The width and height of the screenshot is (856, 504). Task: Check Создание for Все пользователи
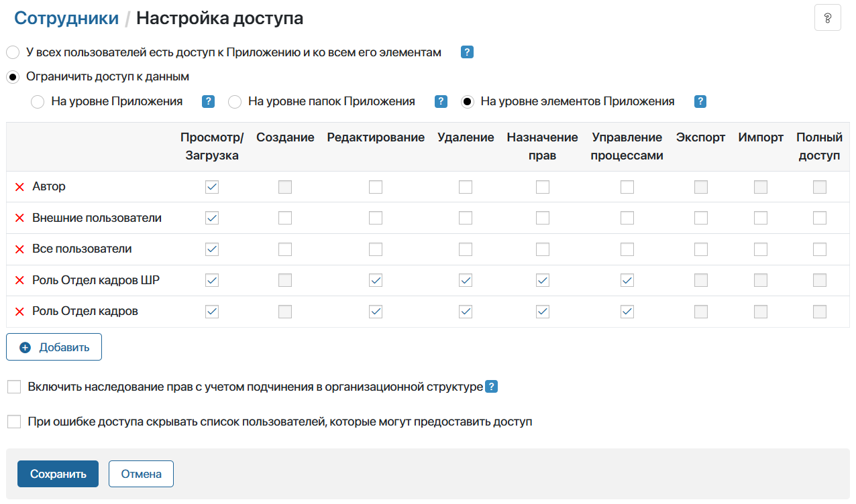click(285, 249)
